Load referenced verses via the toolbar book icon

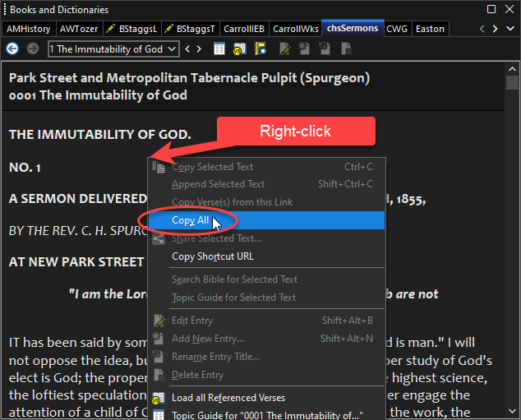(239, 48)
